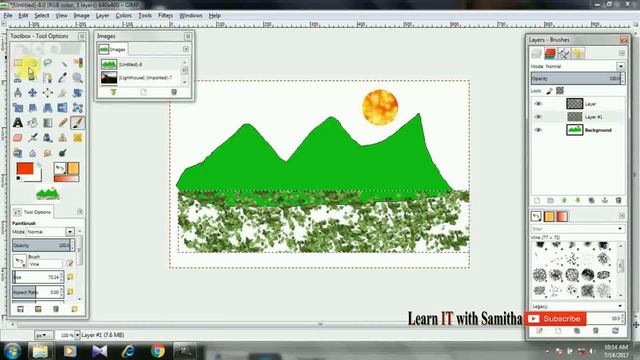Select the Zoom magnifier tool
This screenshot has width=640, height=360.
(x=78, y=78)
